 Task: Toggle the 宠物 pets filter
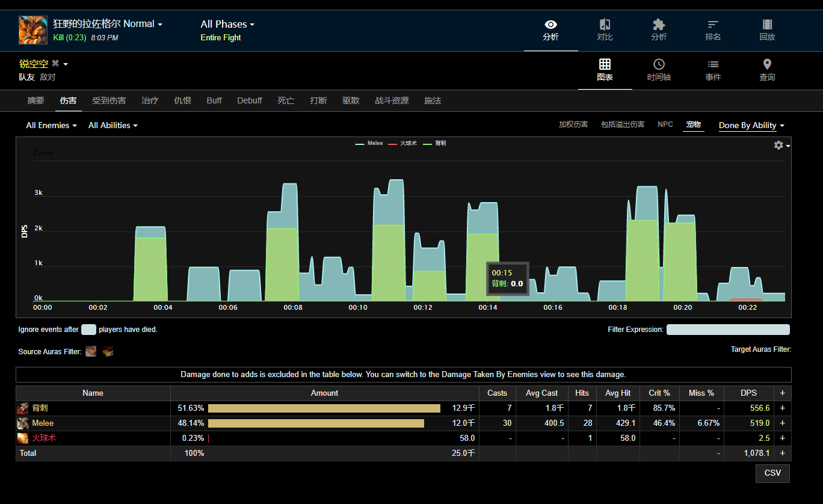[x=694, y=124]
